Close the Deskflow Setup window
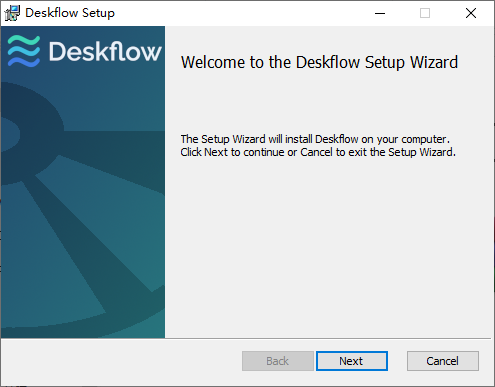Screen dimensions: 495x387 (x=471, y=13)
